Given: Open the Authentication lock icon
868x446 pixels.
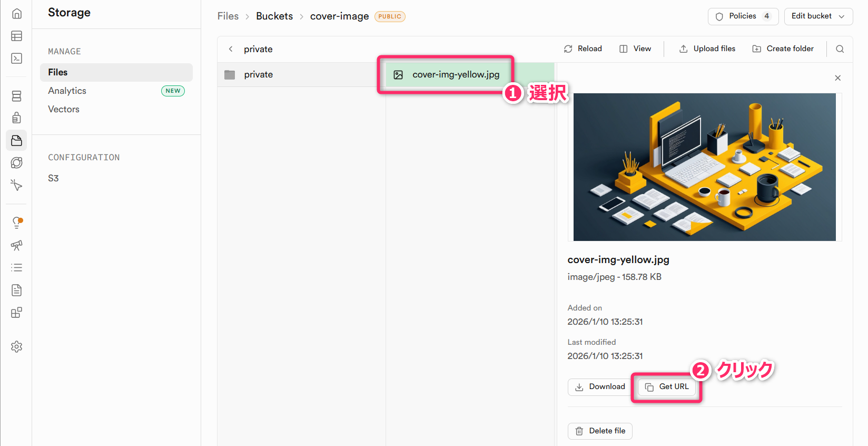Looking at the screenshot, I should 16,118.
